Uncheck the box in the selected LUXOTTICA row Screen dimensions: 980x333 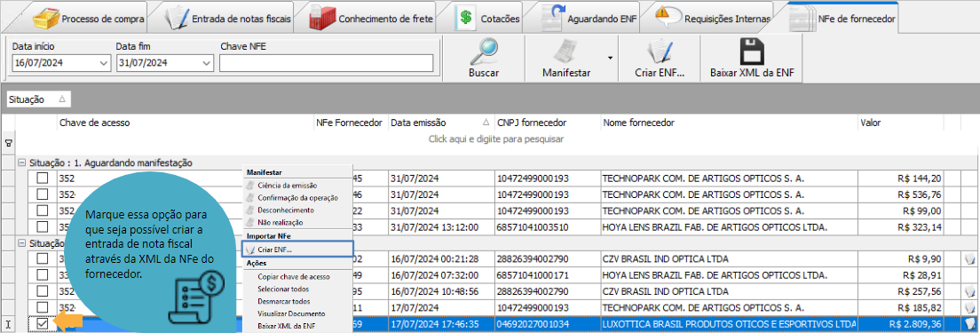[42, 323]
